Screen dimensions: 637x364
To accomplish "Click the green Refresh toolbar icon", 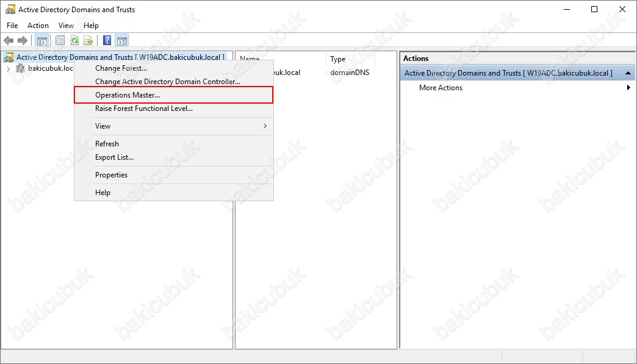I will pos(75,41).
